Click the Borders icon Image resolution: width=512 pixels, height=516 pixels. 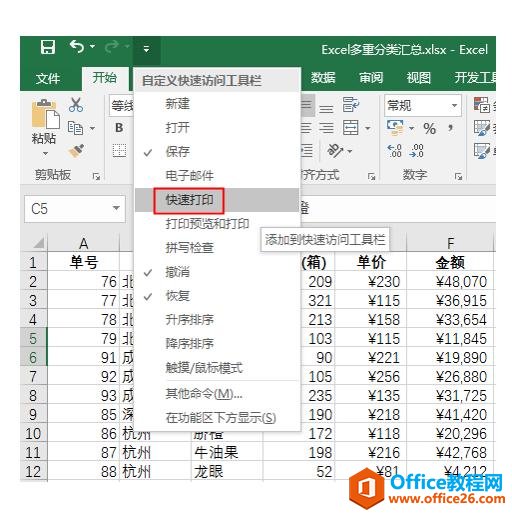[x=119, y=151]
